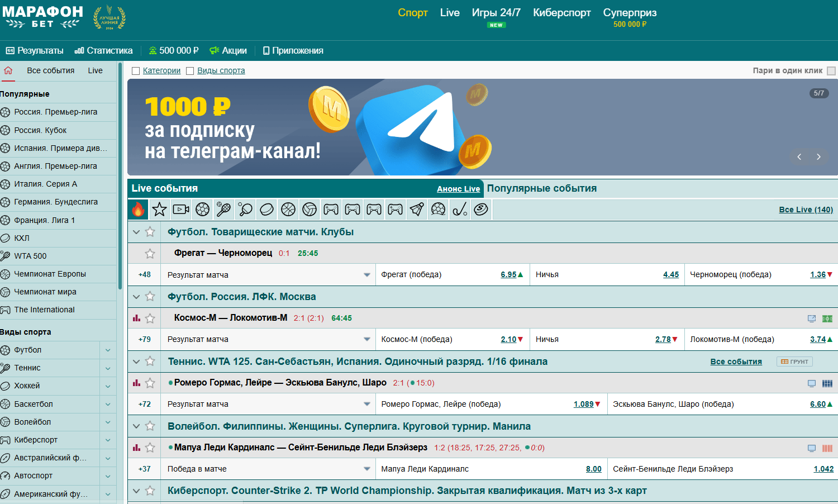Tick the Категории checkbox
838x504 pixels.
[x=135, y=71]
